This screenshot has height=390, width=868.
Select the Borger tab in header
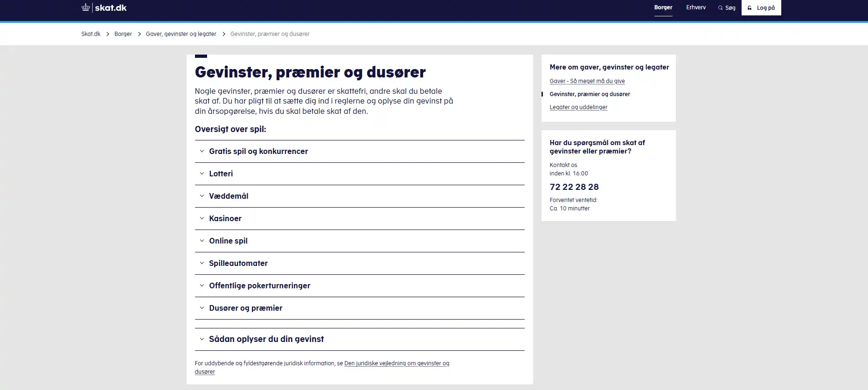663,7
